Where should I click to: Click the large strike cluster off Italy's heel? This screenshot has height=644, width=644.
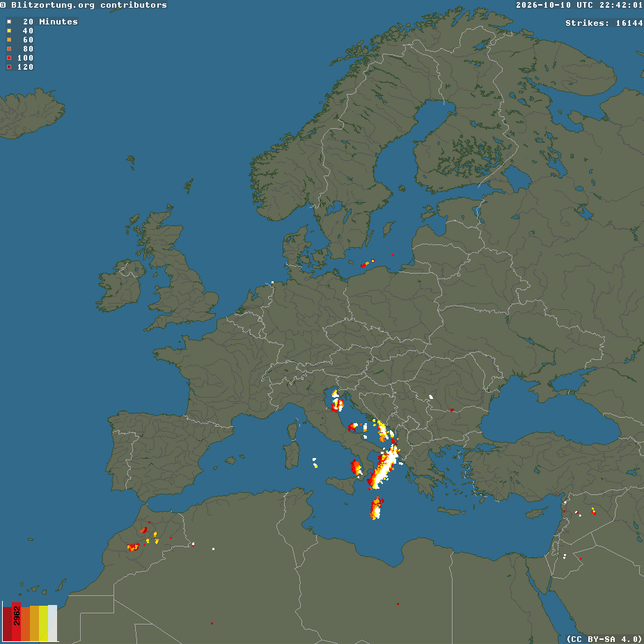pos(383,467)
